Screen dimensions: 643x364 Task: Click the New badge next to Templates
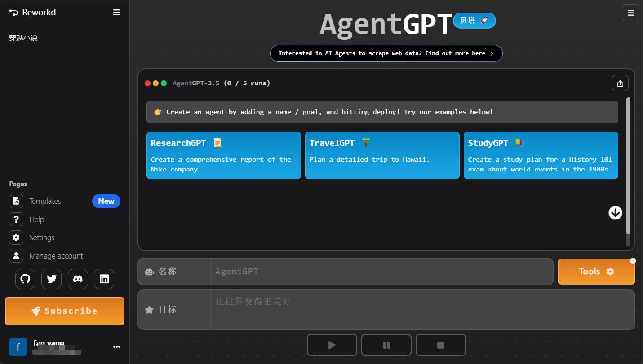tap(106, 201)
